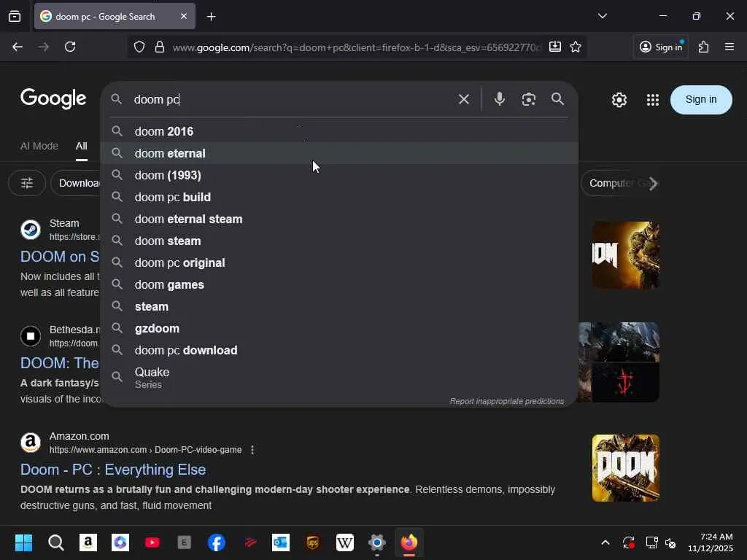The height and width of the screenshot is (560, 747).
Task: Open the Google apps grid
Action: click(653, 100)
